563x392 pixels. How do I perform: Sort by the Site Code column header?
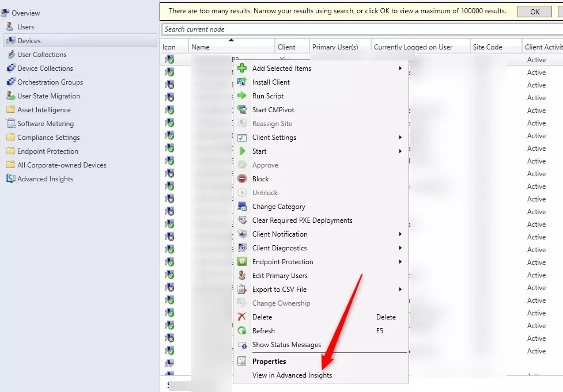[496, 47]
